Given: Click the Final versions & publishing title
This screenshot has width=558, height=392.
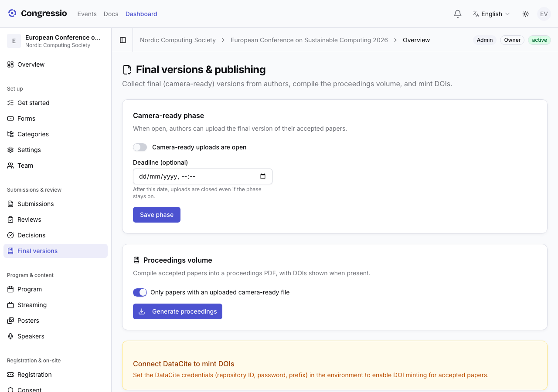Looking at the screenshot, I should [x=201, y=70].
